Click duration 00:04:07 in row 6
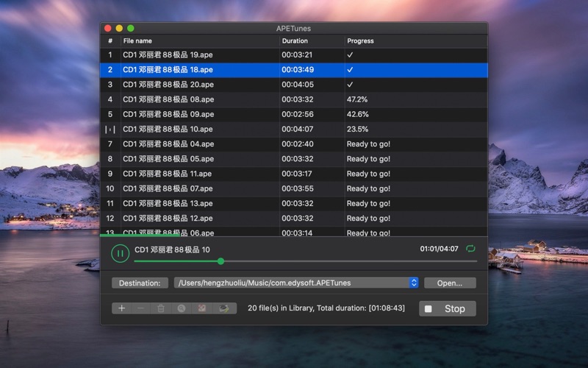The width and height of the screenshot is (588, 368). 298,130
